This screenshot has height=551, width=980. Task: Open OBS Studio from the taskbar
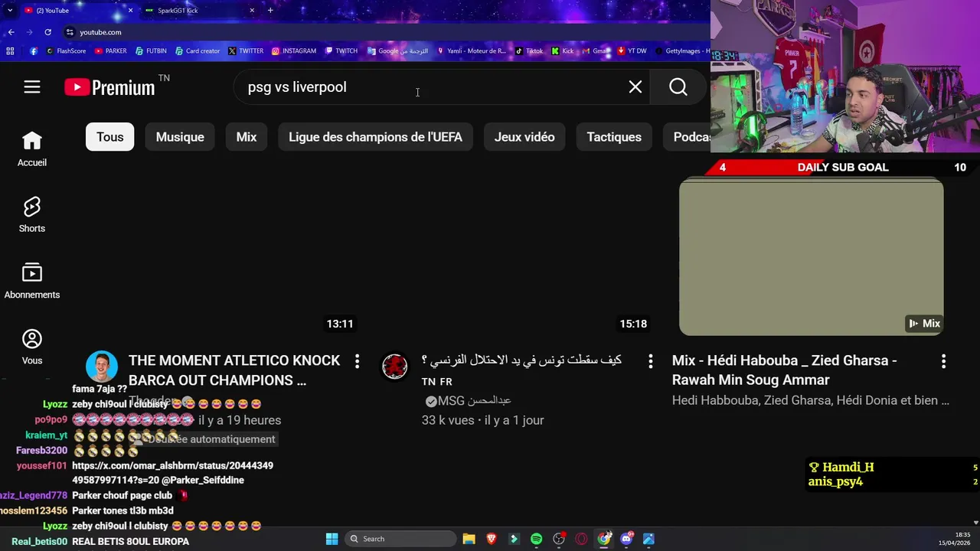tap(559, 539)
